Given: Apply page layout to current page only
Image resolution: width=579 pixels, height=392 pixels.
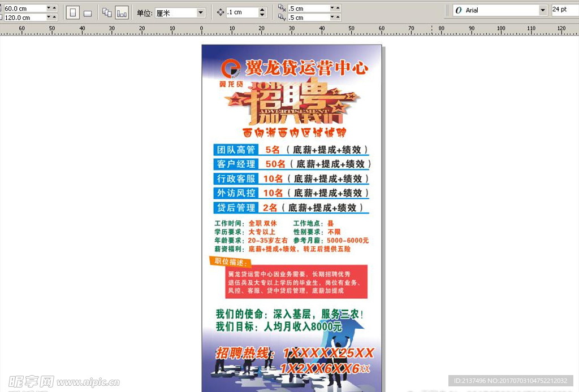Looking at the screenshot, I should [122, 13].
